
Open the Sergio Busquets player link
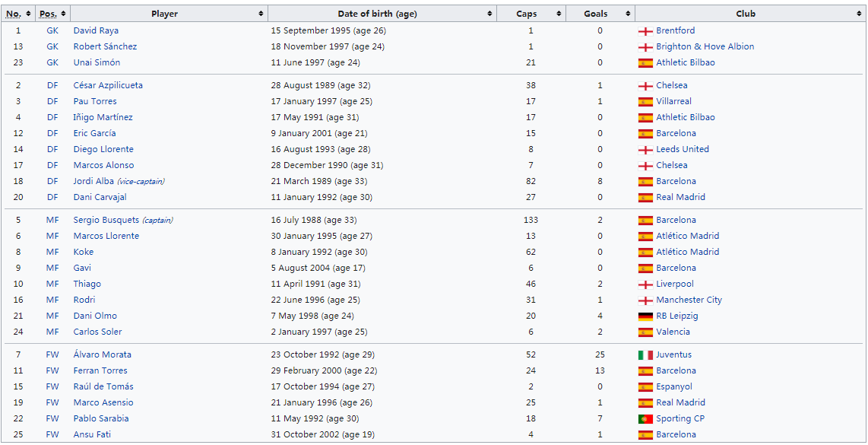click(x=106, y=220)
